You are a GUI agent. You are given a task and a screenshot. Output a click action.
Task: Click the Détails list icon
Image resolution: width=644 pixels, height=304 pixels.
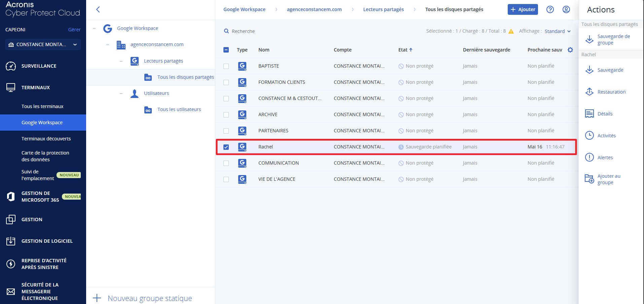[589, 113]
